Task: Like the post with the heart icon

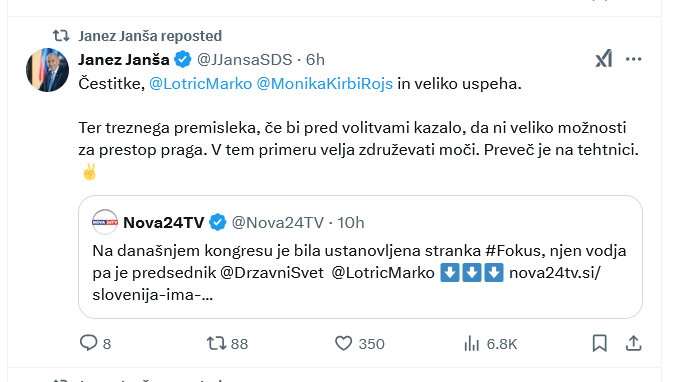Action: point(344,343)
